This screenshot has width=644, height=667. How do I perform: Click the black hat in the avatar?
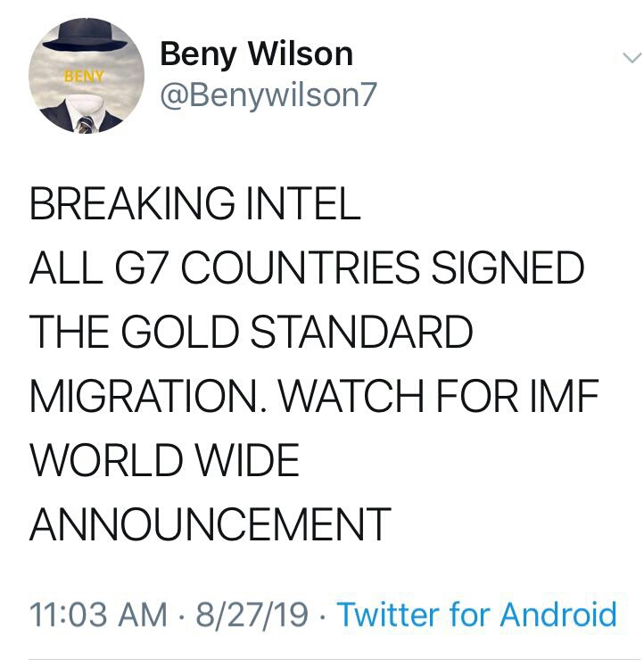coord(86,41)
